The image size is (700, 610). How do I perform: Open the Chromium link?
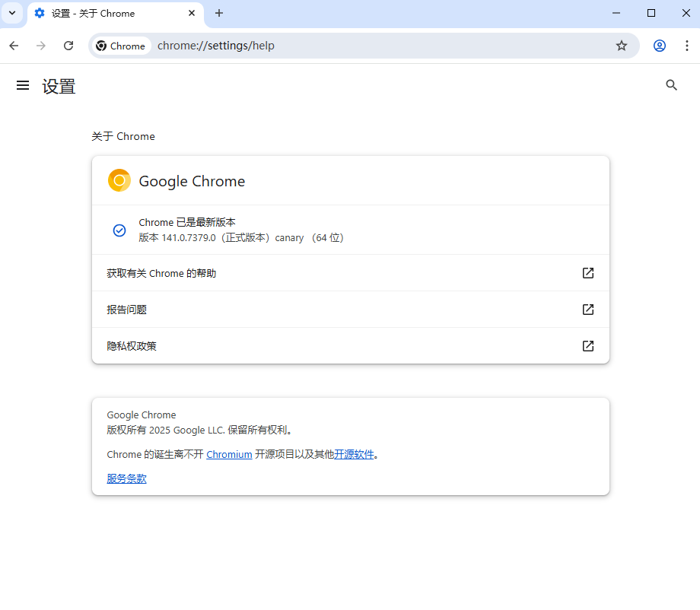229,454
